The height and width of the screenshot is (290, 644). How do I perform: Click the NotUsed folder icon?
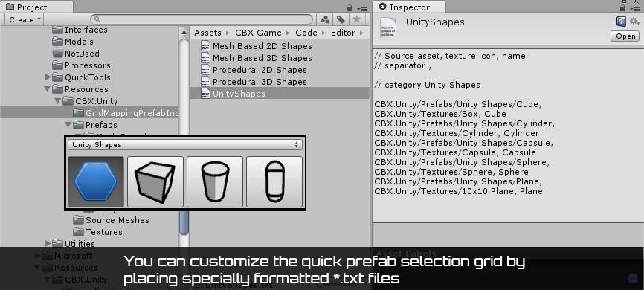57,54
